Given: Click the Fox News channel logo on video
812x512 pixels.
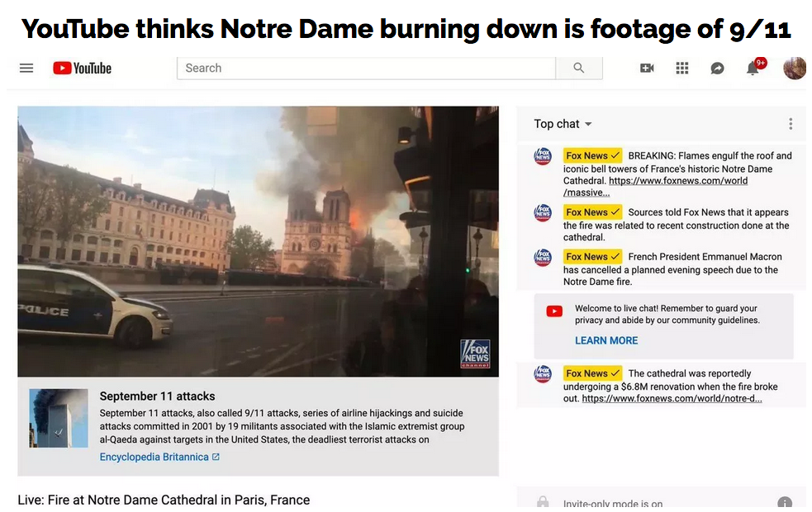Looking at the screenshot, I should coord(476,354).
